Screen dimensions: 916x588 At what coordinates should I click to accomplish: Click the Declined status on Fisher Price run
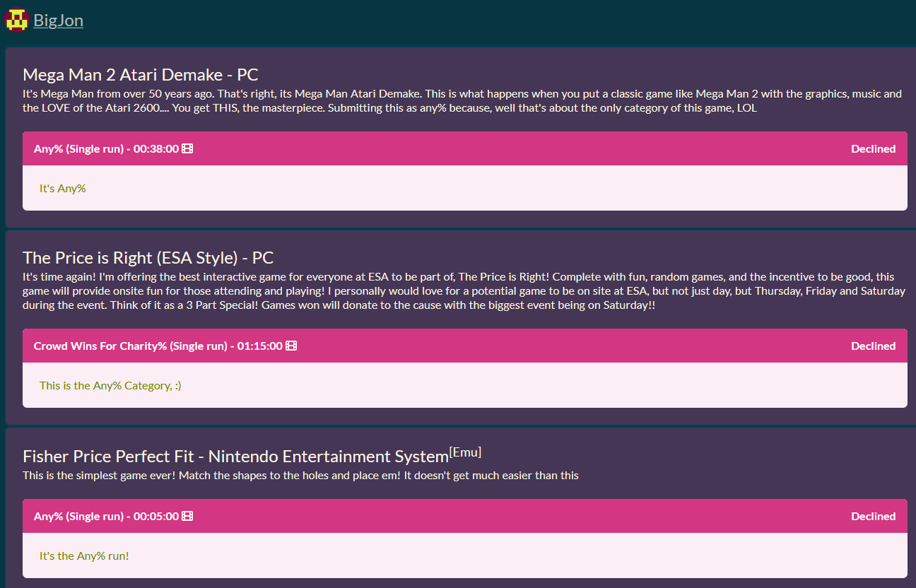pyautogui.click(x=873, y=516)
